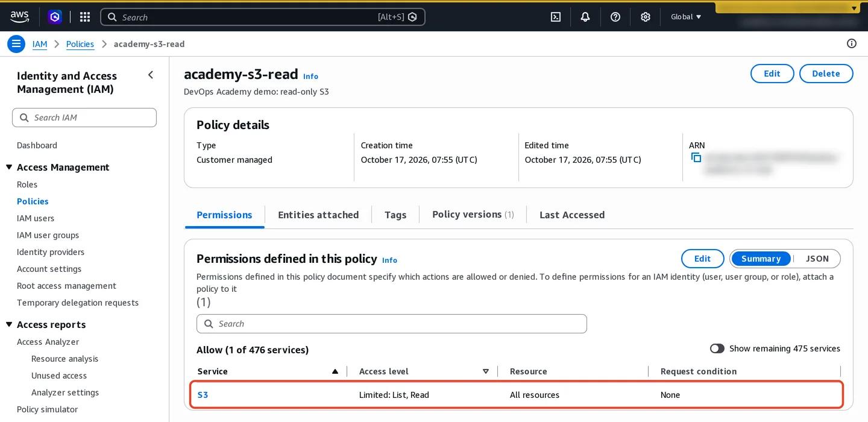Open the help question mark menu
Viewport: 868px width, 422px height.
[x=615, y=17]
